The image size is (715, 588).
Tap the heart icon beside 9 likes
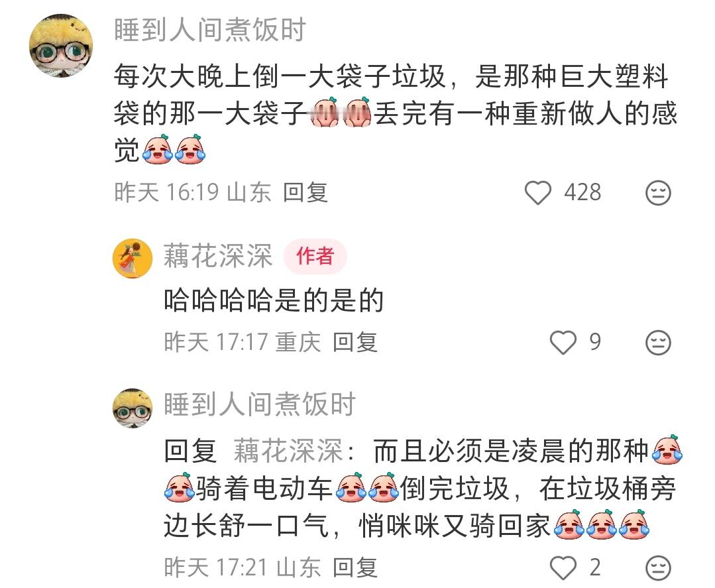tap(563, 342)
